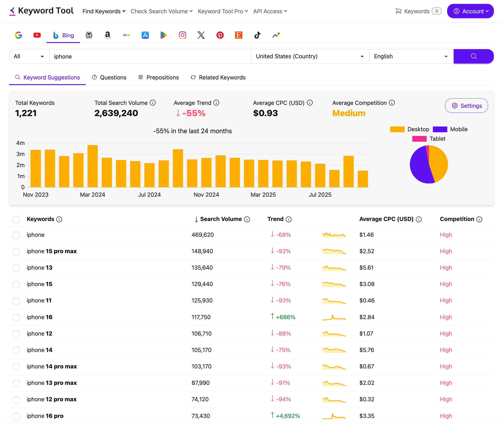Switch to the Bing tab
Screen dimensions: 504x424
click(63, 35)
